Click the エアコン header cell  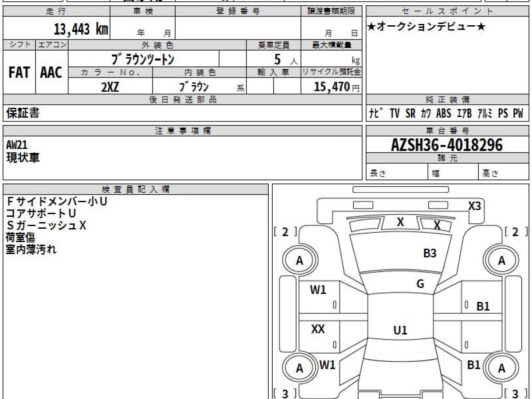pos(52,45)
